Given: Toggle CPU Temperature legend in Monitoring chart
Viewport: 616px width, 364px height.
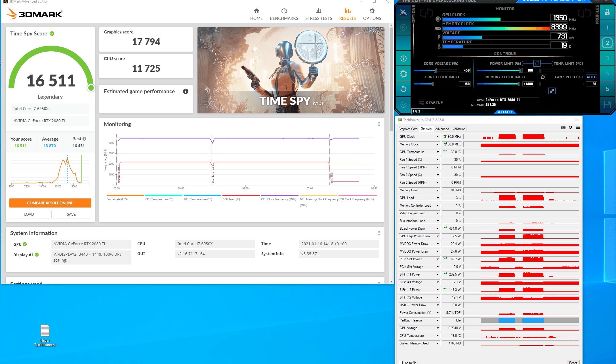Looking at the screenshot, I should pyautogui.click(x=164, y=198).
